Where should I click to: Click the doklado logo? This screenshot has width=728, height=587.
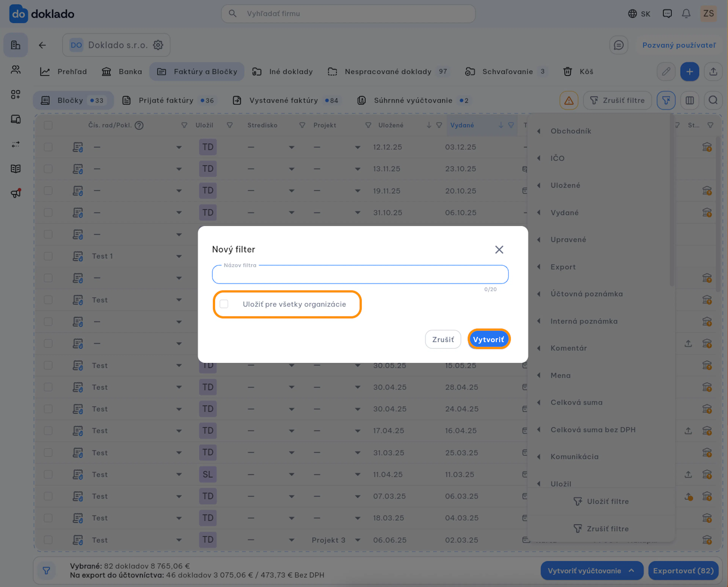[x=42, y=13]
